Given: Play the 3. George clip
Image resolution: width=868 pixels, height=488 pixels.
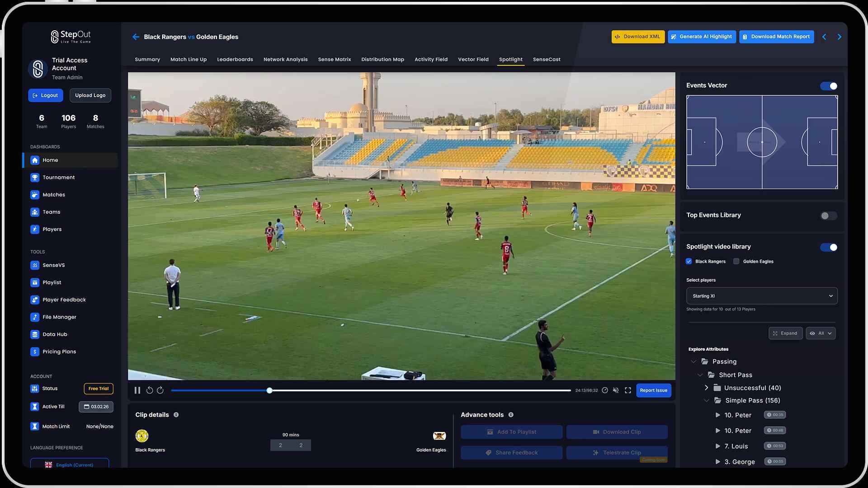Looking at the screenshot, I should click(717, 462).
